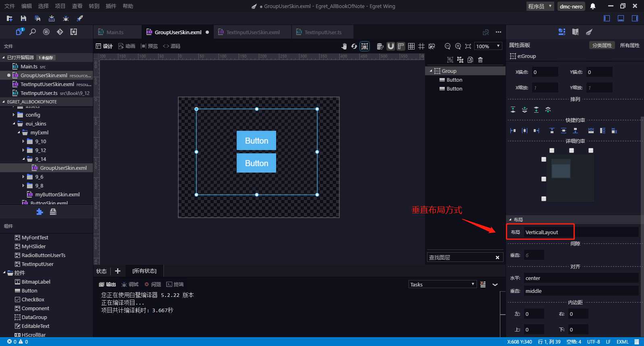The width and height of the screenshot is (644, 346).
Task: Open the 文件 menu
Action: [x=10, y=6]
